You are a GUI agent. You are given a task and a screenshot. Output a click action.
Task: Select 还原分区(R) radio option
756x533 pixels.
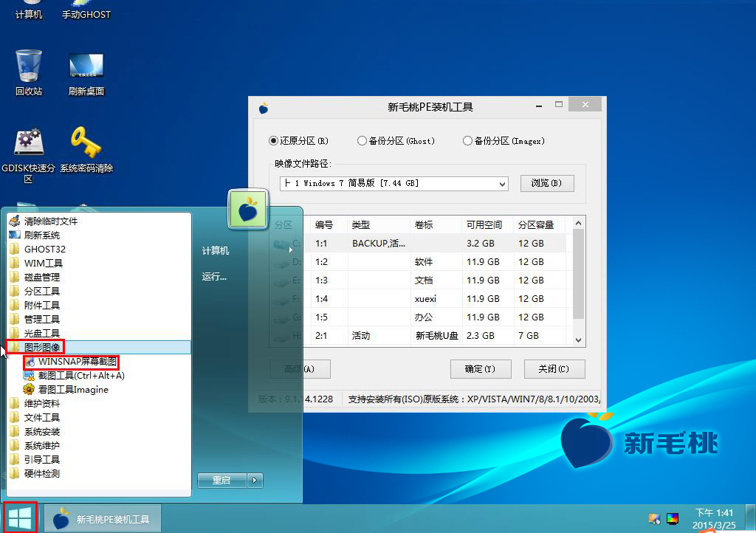298,141
